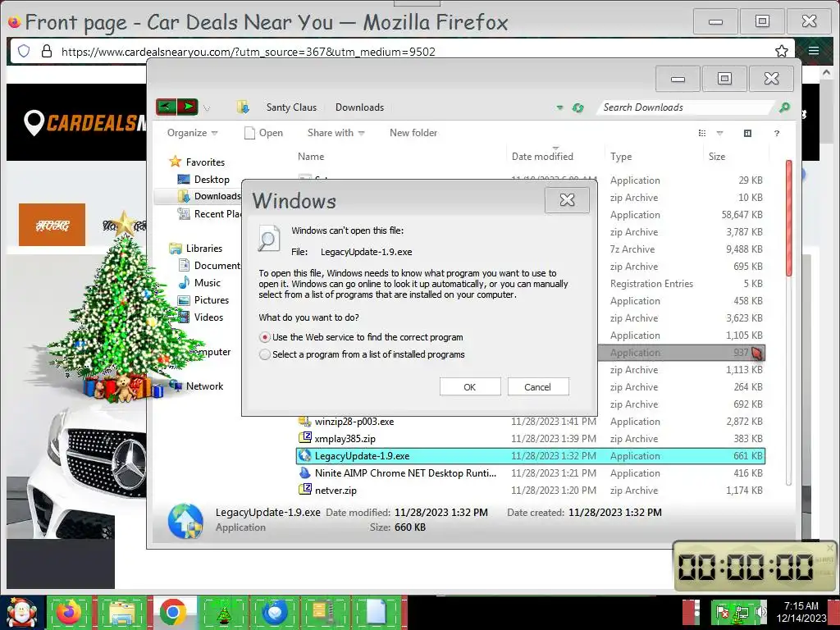Select Downloads in the navigation pane
Image resolution: width=840 pixels, height=630 pixels.
(x=209, y=196)
